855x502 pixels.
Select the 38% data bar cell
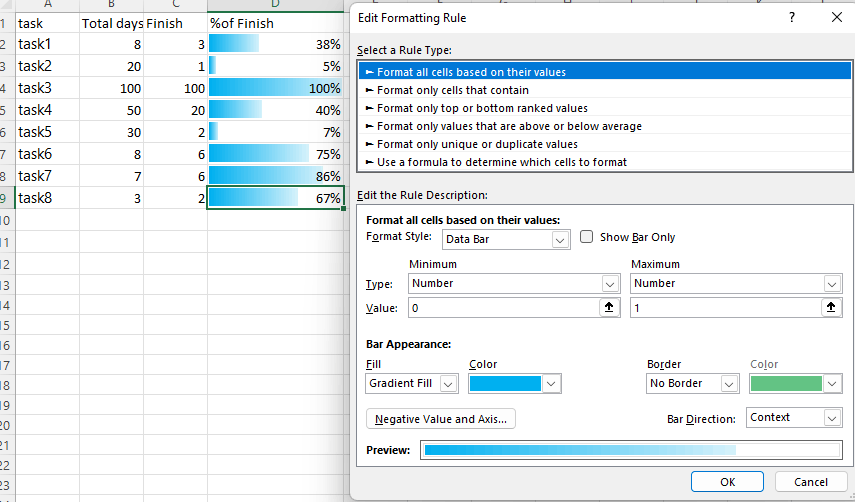(x=275, y=44)
